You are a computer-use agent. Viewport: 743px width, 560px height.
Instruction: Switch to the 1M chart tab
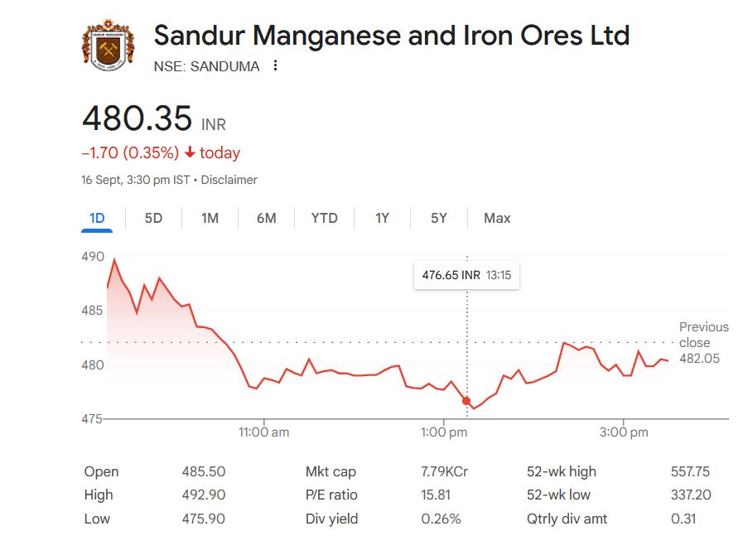[210, 218]
